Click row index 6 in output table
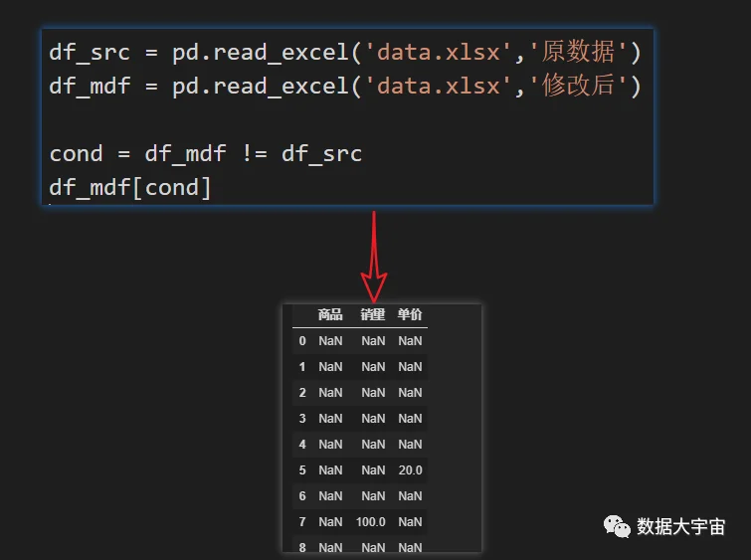The height and width of the screenshot is (560, 751). point(302,496)
